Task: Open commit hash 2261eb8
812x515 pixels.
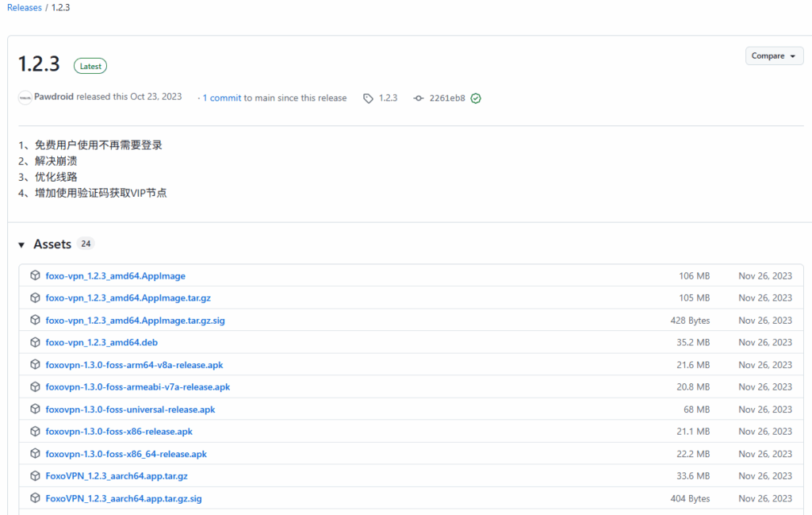Action: pos(447,98)
